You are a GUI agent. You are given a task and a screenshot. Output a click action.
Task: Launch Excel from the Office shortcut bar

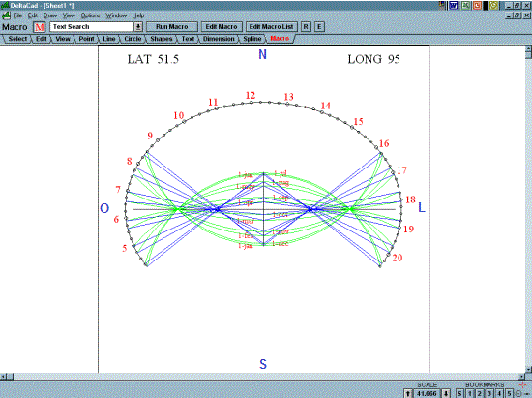tap(465, 6)
